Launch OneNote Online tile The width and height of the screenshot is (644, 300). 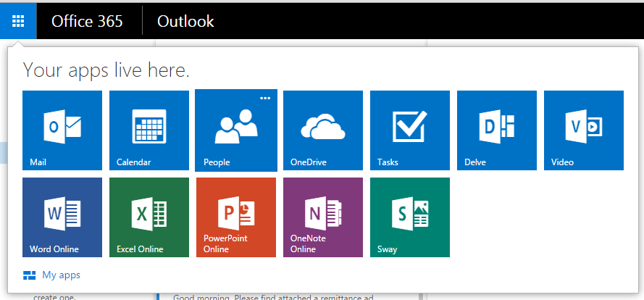tap(323, 217)
